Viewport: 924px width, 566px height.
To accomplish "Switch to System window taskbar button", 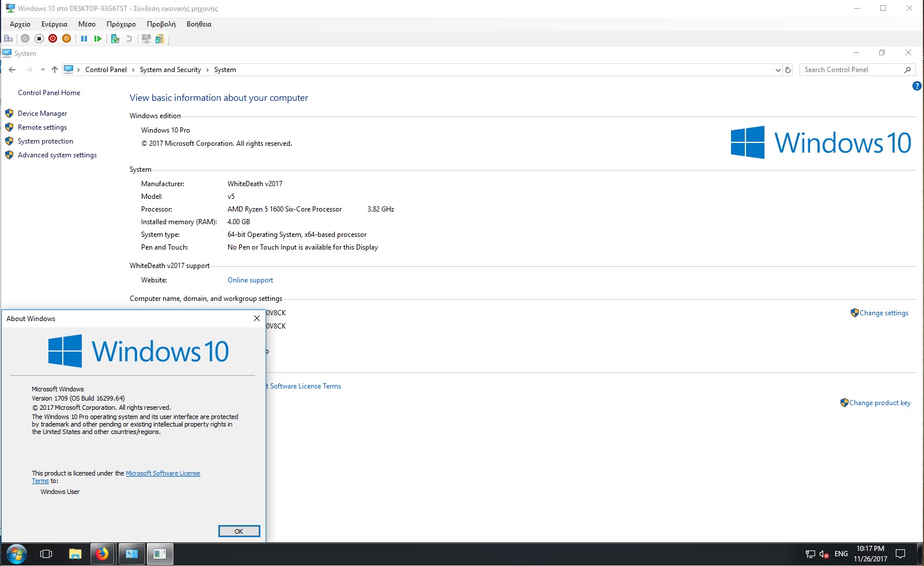I will [x=132, y=554].
